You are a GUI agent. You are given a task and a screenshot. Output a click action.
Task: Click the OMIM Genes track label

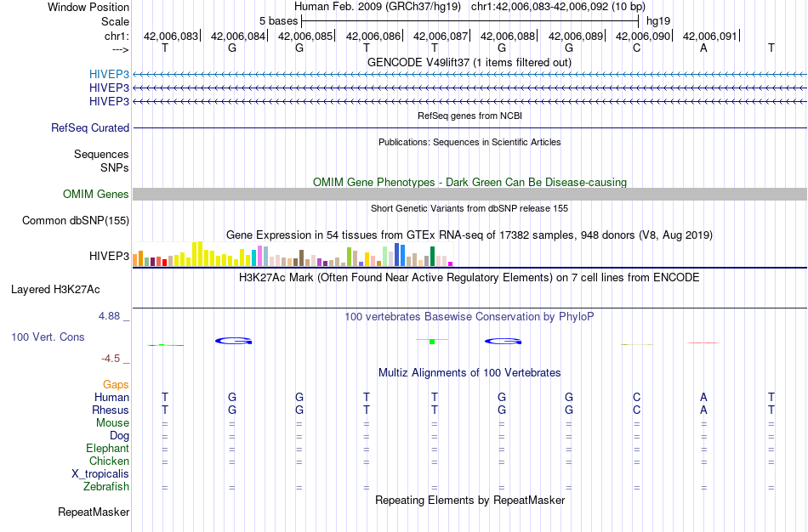[x=96, y=194]
